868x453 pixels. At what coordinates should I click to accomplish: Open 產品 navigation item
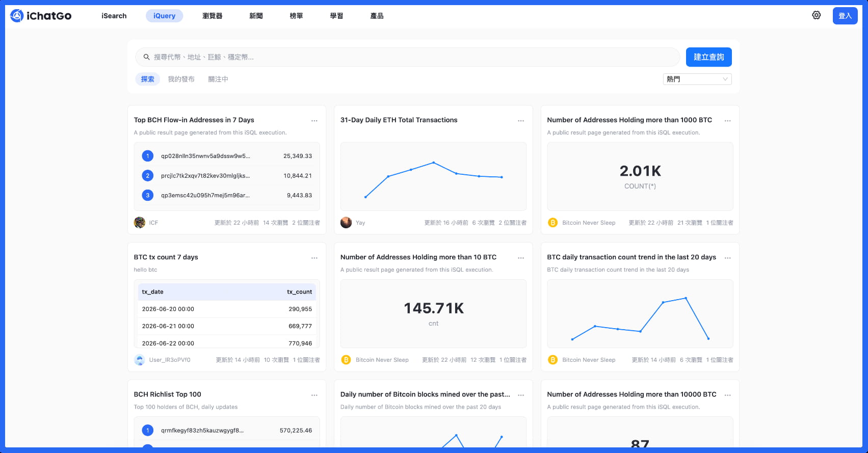click(x=377, y=16)
